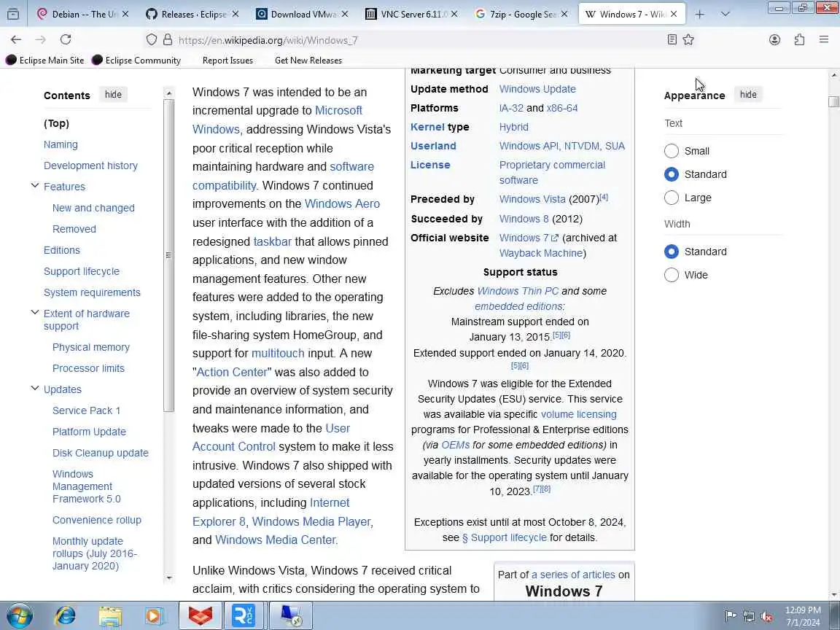Open the taskbar article link
Screen dimensions: 840x630
pos(272,241)
